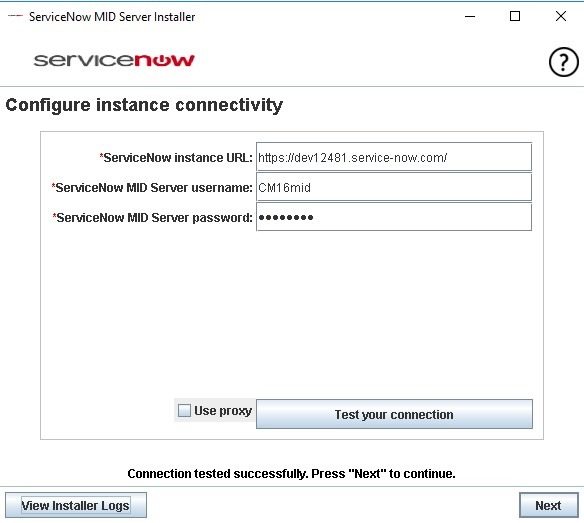Viewport: 584px width, 523px height.
Task: Open the help question mark icon
Action: point(564,62)
